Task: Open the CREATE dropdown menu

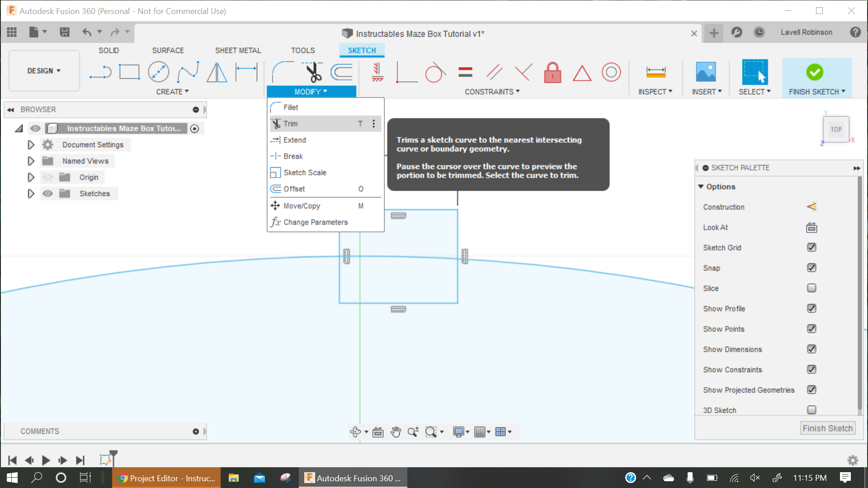Action: [172, 92]
